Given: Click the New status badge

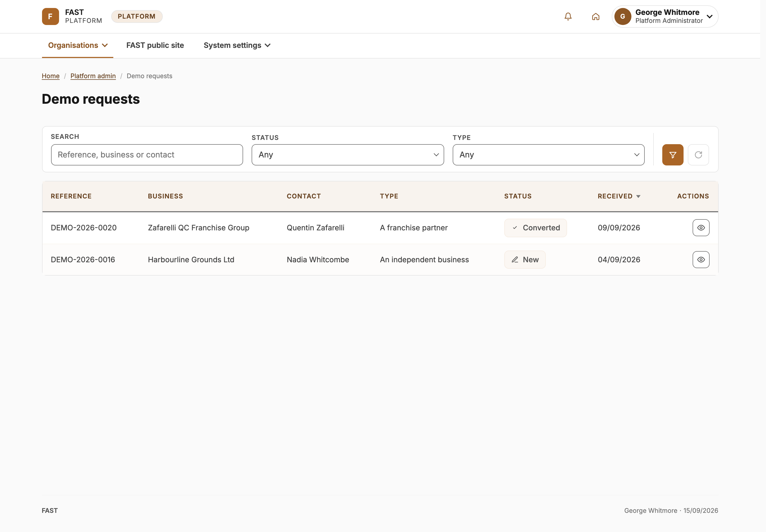Looking at the screenshot, I should coord(525,260).
